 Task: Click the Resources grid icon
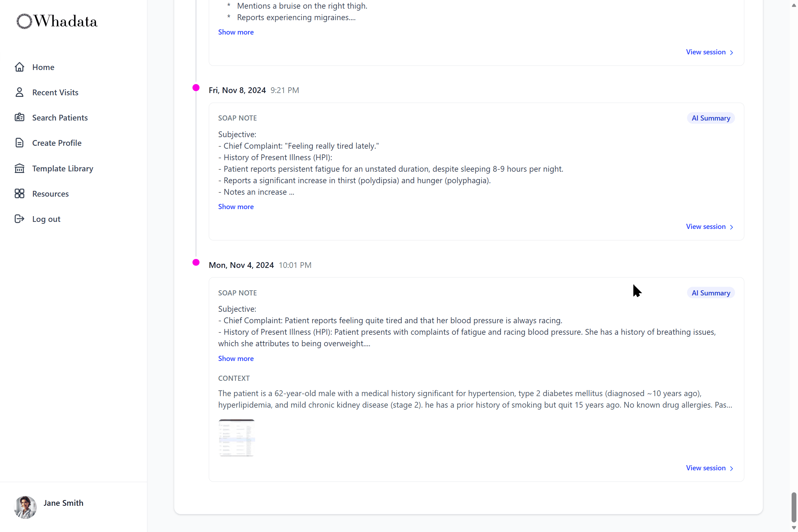click(19, 193)
